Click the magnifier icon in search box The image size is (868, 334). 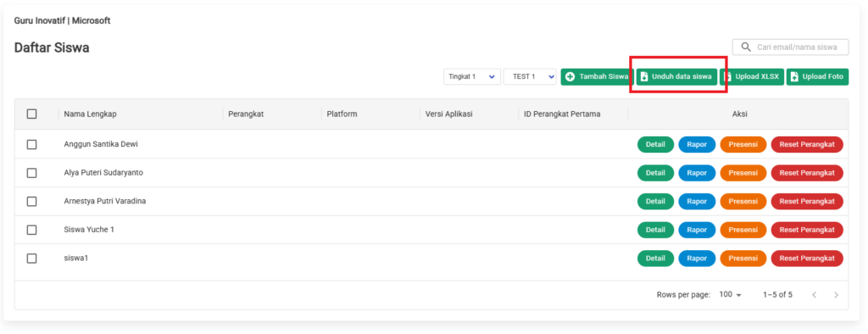point(746,47)
